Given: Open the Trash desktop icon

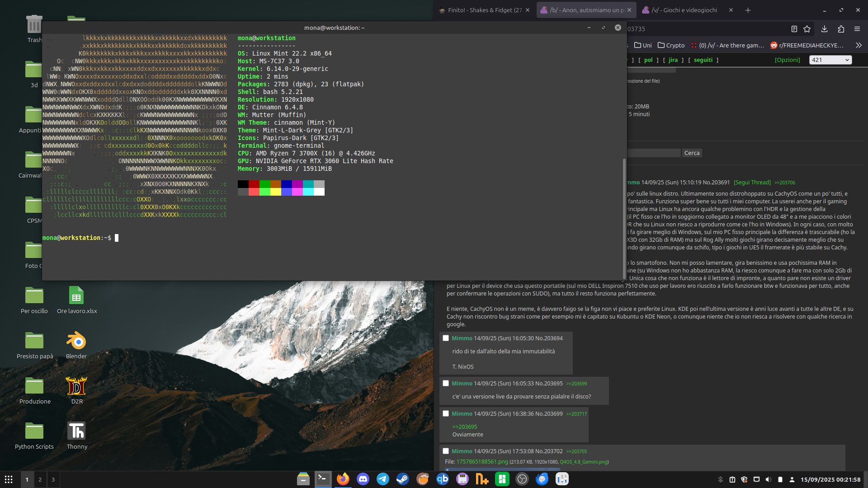Looking at the screenshot, I should [x=34, y=29].
